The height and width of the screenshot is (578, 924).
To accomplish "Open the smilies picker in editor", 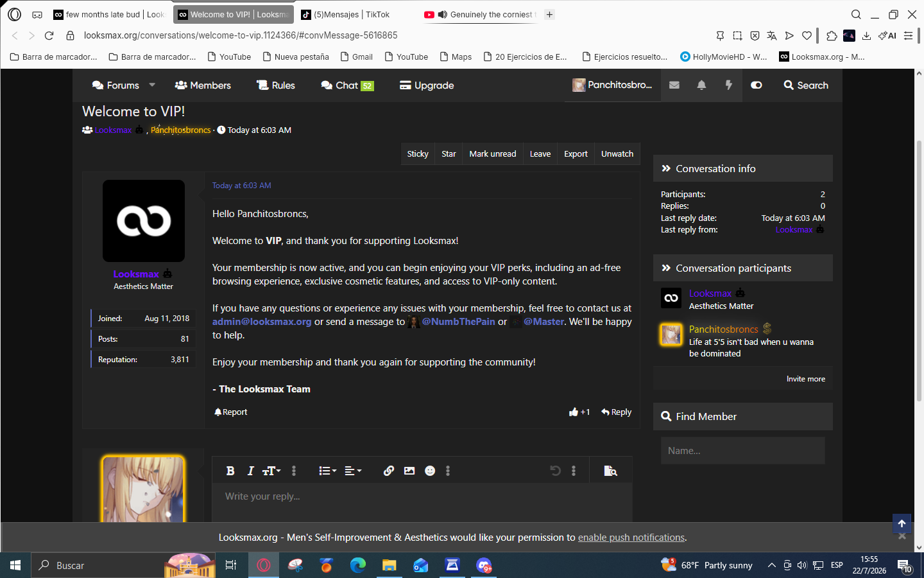I will tap(430, 471).
